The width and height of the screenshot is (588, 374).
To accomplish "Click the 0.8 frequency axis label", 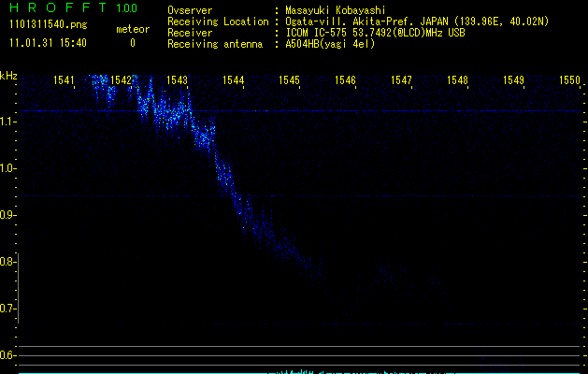I will [7, 262].
